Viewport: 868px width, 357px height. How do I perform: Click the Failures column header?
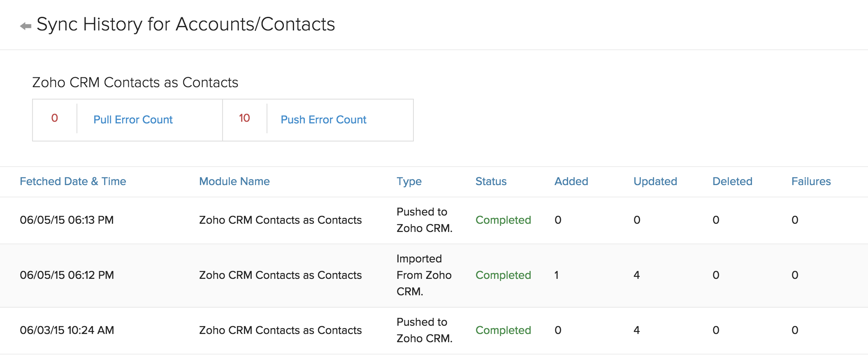(811, 181)
